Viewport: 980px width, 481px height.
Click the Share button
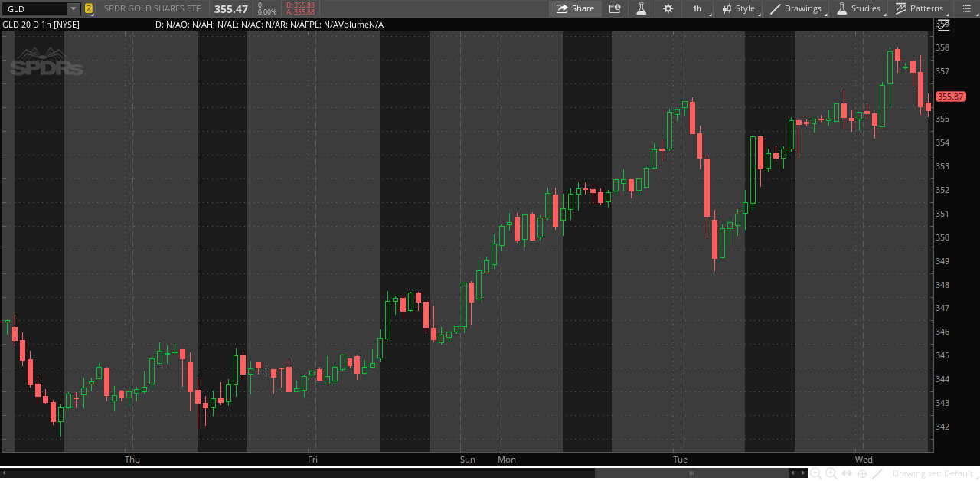pyautogui.click(x=575, y=8)
